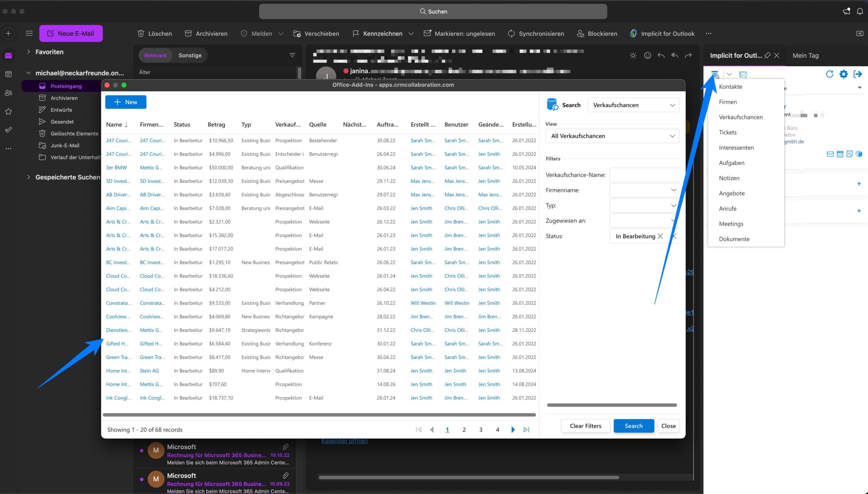This screenshot has width=868, height=494.
Task: Open the 3er BMW opportunity link
Action: [116, 167]
